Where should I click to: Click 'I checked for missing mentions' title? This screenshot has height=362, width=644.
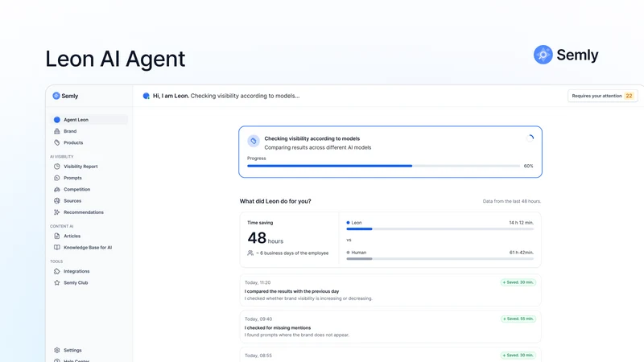[x=278, y=328]
